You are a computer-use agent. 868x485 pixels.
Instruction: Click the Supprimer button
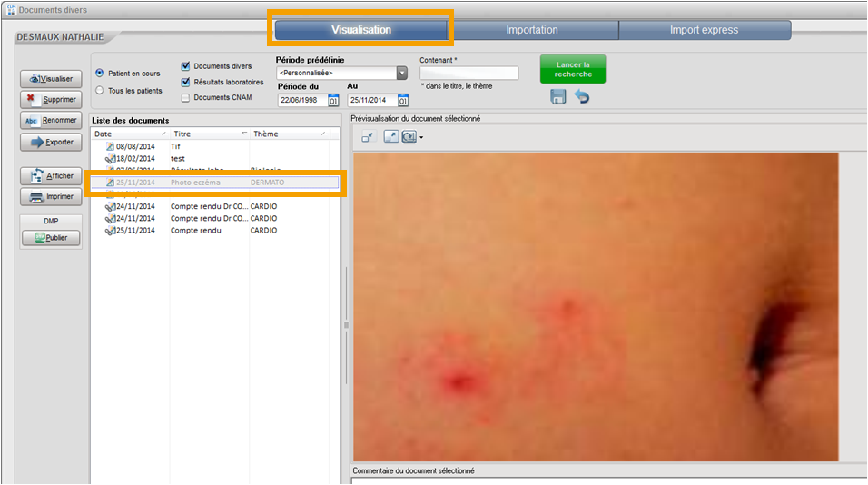coord(51,99)
